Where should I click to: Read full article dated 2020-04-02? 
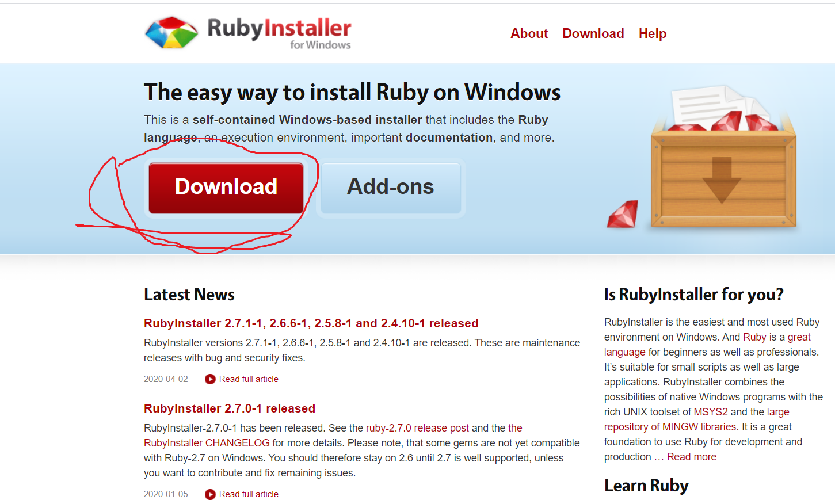click(x=249, y=379)
